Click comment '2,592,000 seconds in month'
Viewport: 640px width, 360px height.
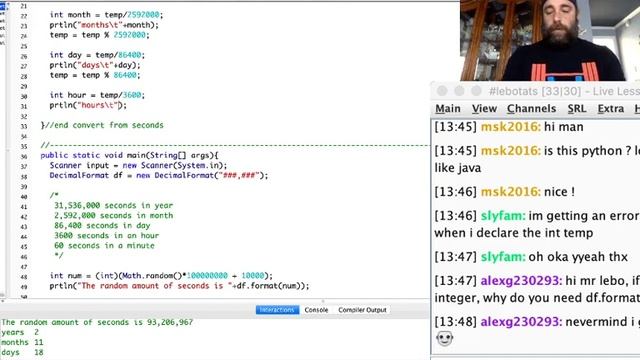(x=113, y=216)
